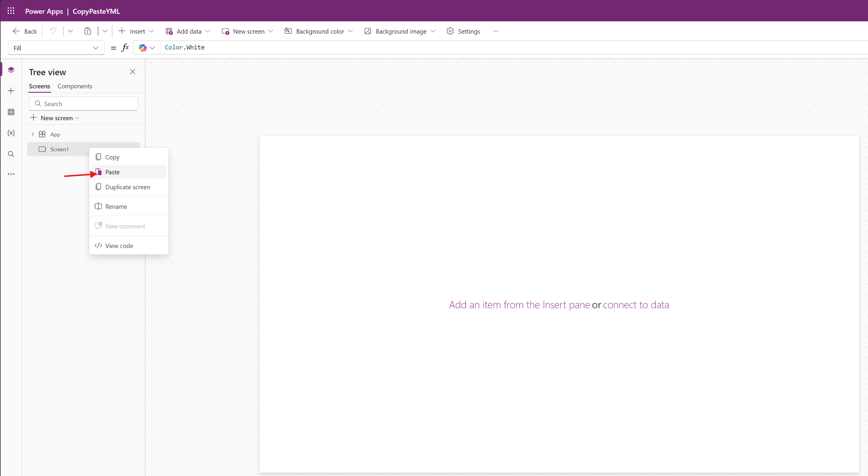Click the CopyPasteYML app title
The height and width of the screenshot is (476, 868).
coord(96,11)
